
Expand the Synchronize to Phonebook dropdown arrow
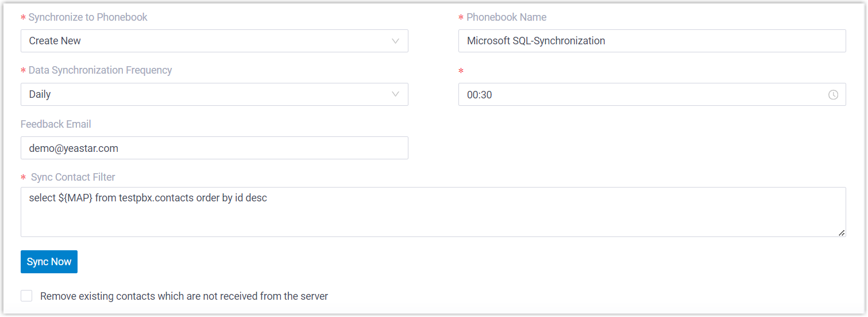(395, 41)
